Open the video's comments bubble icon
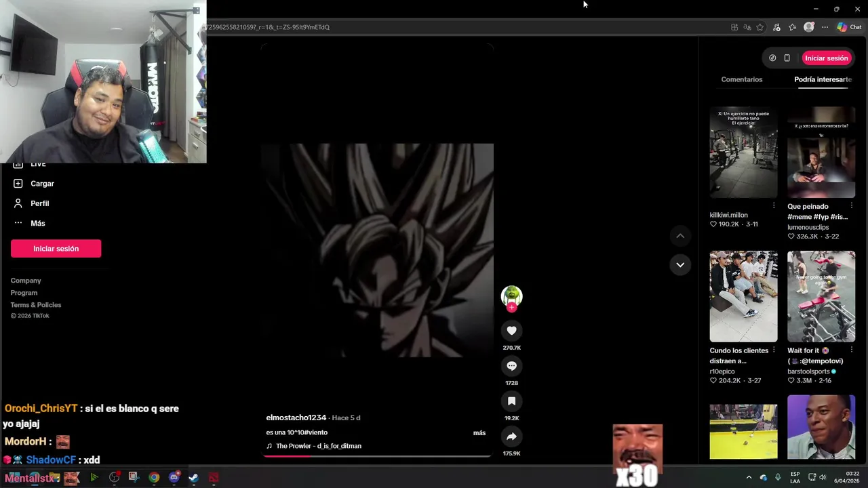 coord(511,366)
